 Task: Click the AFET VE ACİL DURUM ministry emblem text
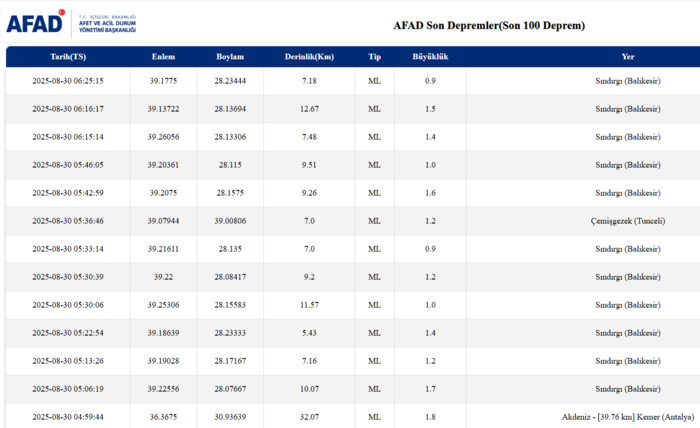[x=107, y=24]
